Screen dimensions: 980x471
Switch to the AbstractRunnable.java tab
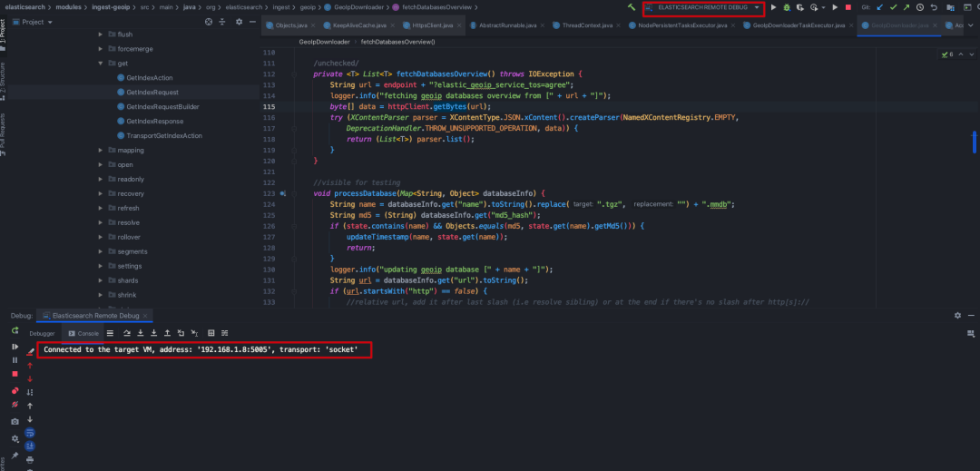pyautogui.click(x=507, y=25)
